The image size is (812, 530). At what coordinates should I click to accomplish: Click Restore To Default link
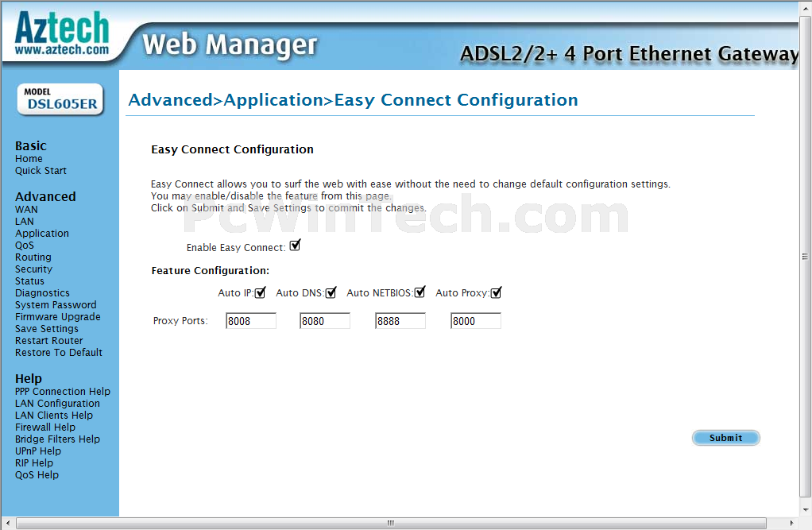pyautogui.click(x=59, y=352)
